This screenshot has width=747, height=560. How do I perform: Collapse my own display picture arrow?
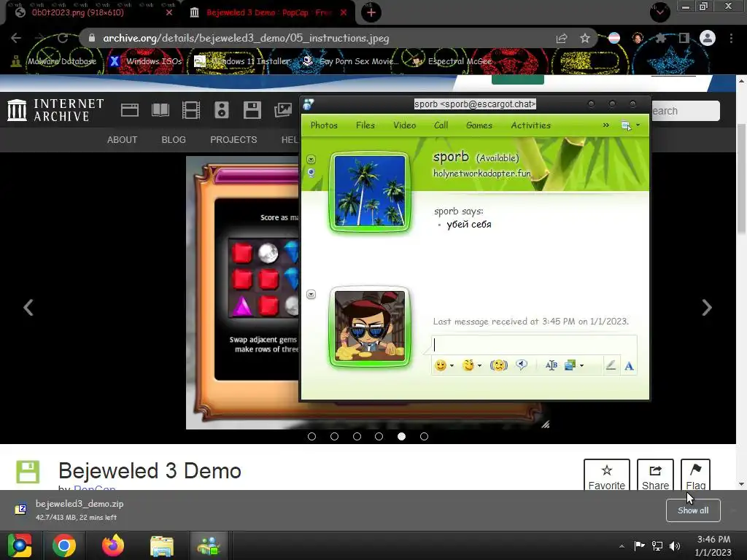(x=311, y=295)
